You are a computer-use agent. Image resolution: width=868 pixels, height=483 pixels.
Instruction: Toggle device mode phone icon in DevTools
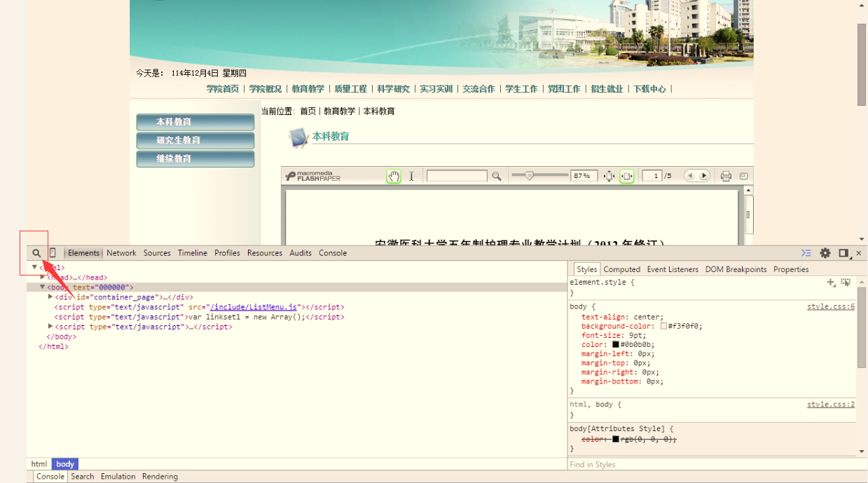point(53,253)
